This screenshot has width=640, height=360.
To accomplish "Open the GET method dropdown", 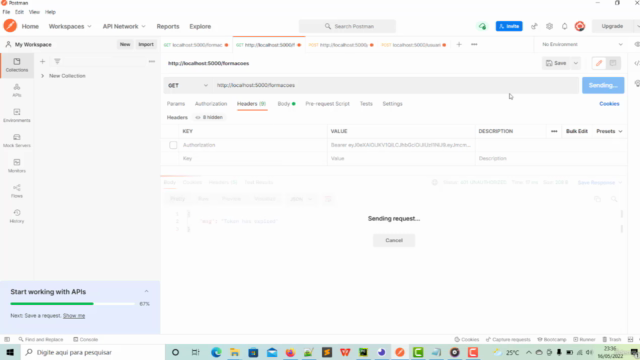I will pos(188,85).
